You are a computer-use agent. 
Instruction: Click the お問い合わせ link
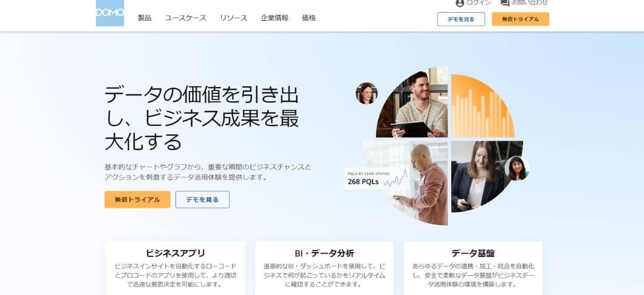coord(530,3)
